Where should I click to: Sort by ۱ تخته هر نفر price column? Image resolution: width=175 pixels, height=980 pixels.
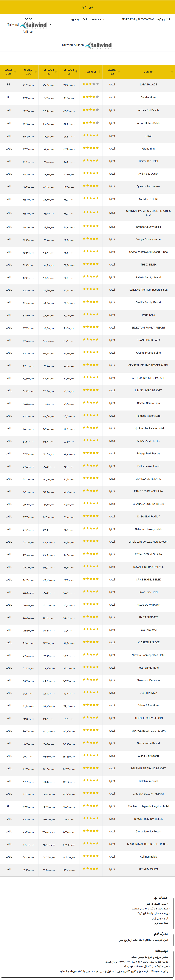pos(49,71)
